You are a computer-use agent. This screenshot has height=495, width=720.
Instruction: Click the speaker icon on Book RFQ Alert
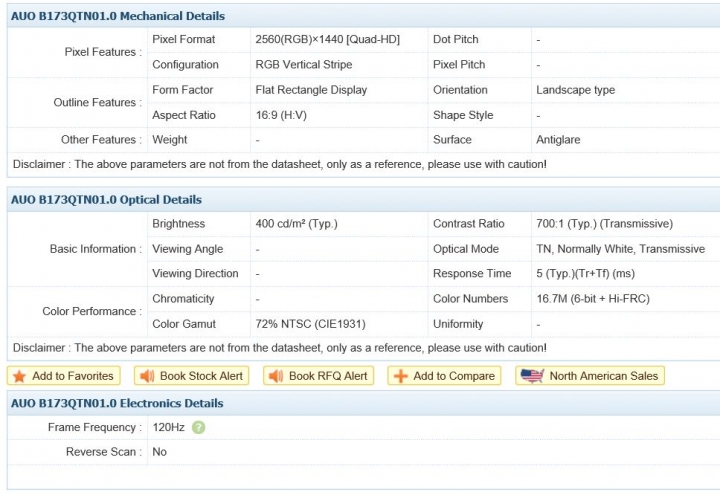coord(276,376)
